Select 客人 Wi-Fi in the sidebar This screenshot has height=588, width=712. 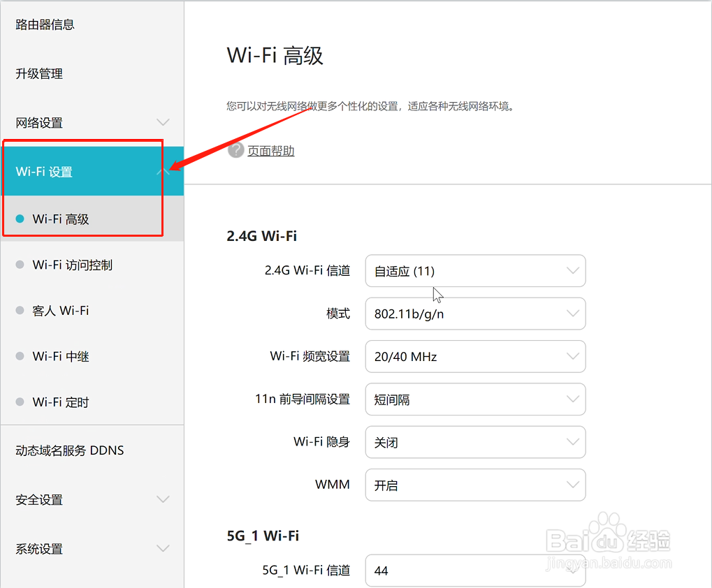[x=64, y=310]
